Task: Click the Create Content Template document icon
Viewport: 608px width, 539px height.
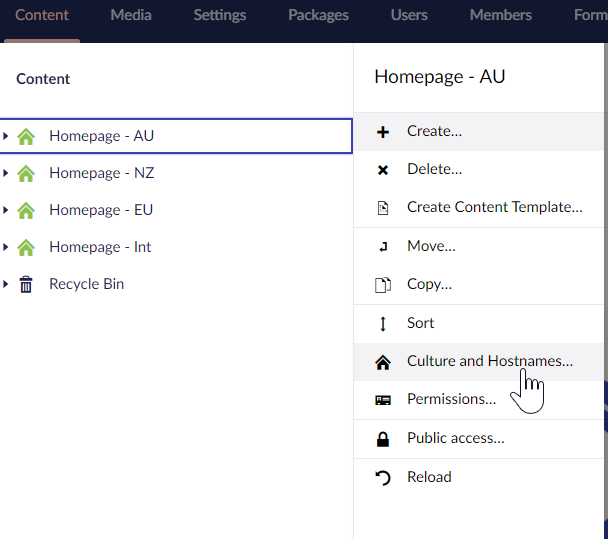Action: click(x=383, y=208)
